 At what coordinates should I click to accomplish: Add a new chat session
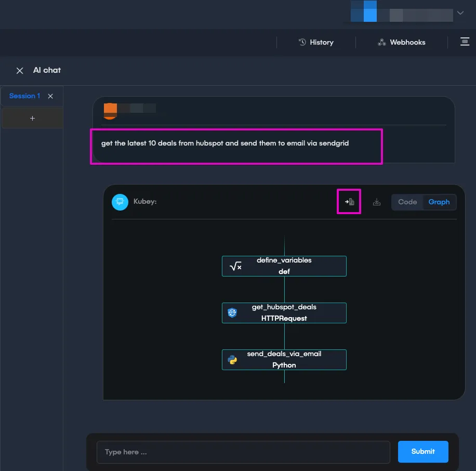(x=33, y=118)
